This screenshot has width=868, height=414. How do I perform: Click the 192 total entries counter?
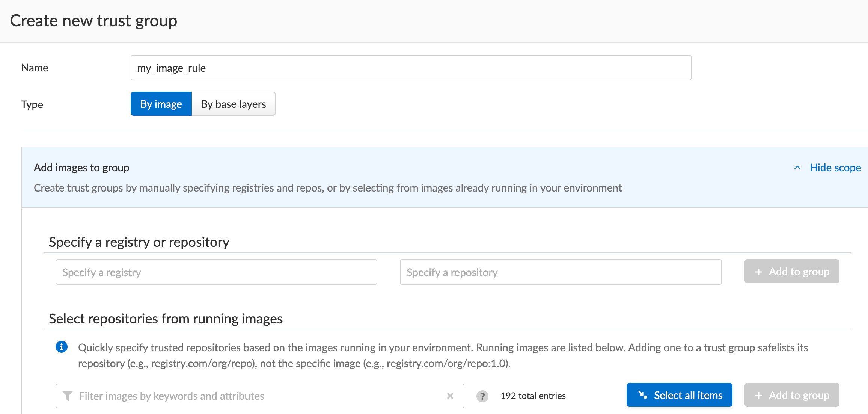[533, 396]
